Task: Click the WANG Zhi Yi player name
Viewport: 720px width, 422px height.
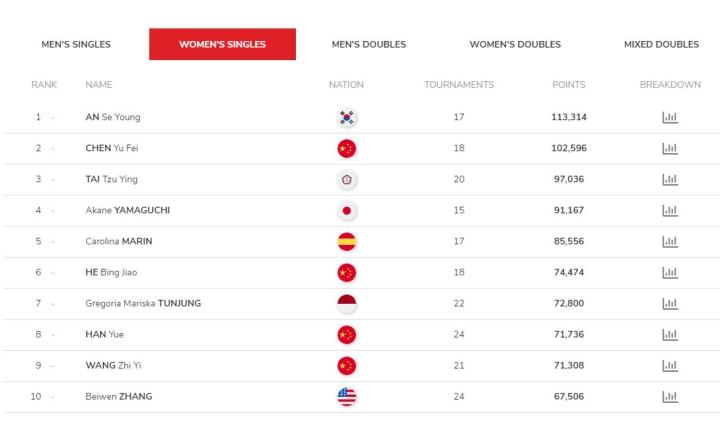Action: coord(113,366)
